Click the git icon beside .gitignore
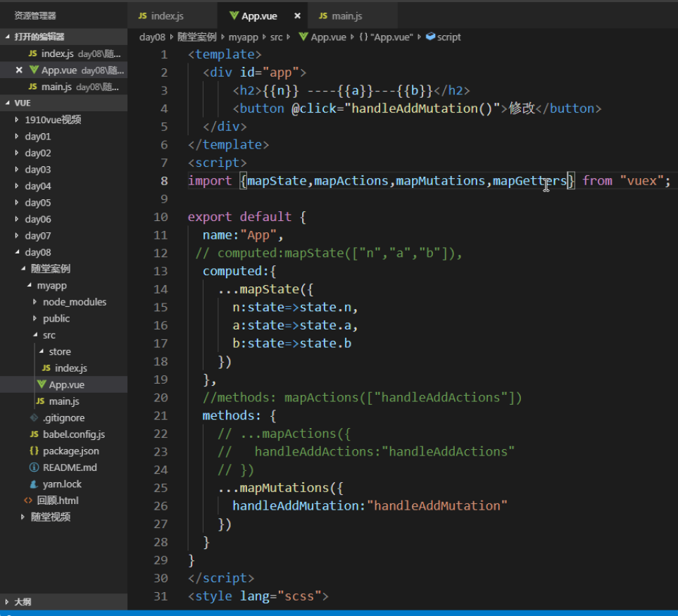 pyautogui.click(x=34, y=417)
